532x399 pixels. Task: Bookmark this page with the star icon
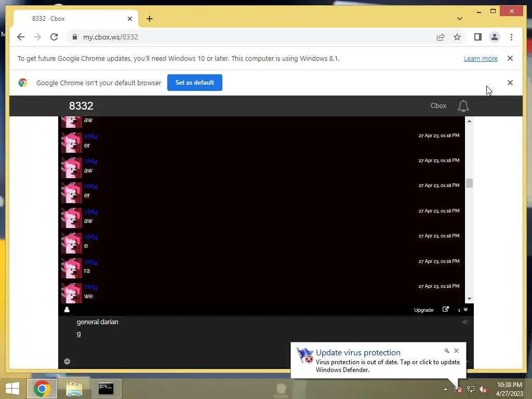click(457, 37)
